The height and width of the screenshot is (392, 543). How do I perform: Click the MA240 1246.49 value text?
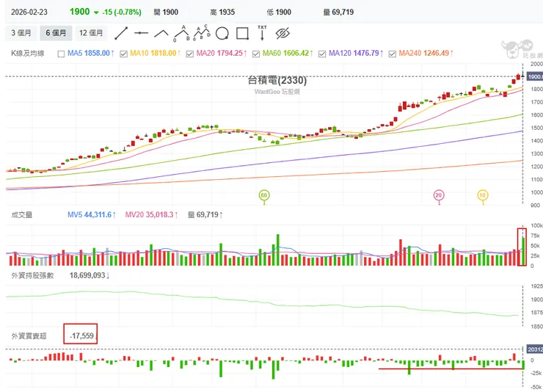click(426, 54)
